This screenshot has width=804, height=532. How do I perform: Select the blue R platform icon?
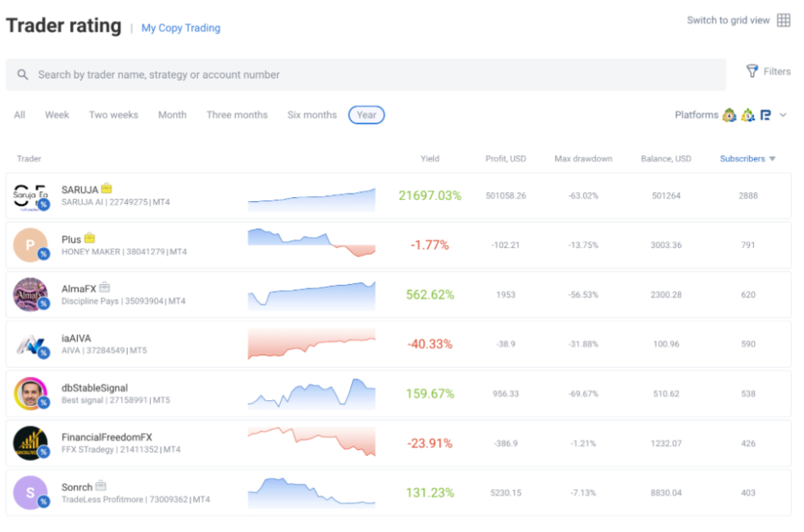(766, 115)
